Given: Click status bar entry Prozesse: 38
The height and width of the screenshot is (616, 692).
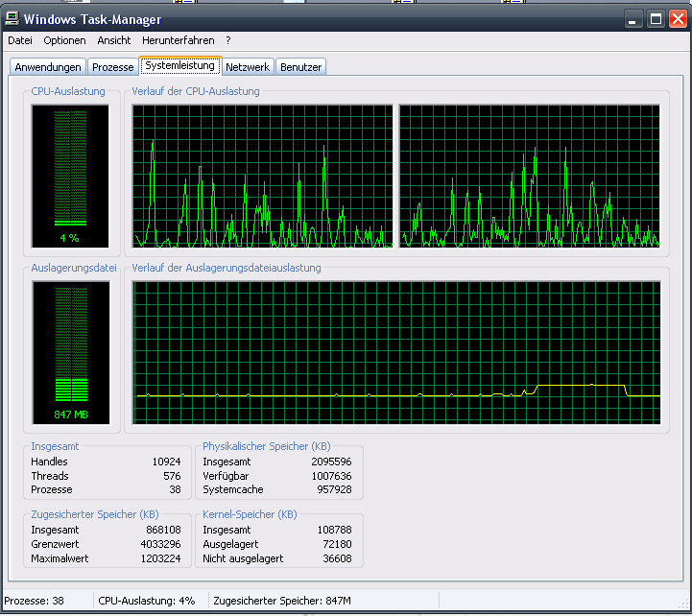Looking at the screenshot, I should [34, 601].
